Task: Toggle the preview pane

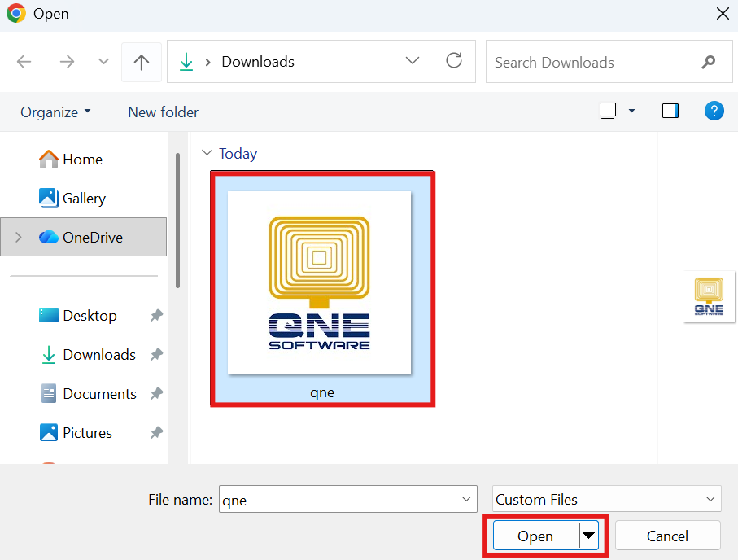Action: point(670,112)
